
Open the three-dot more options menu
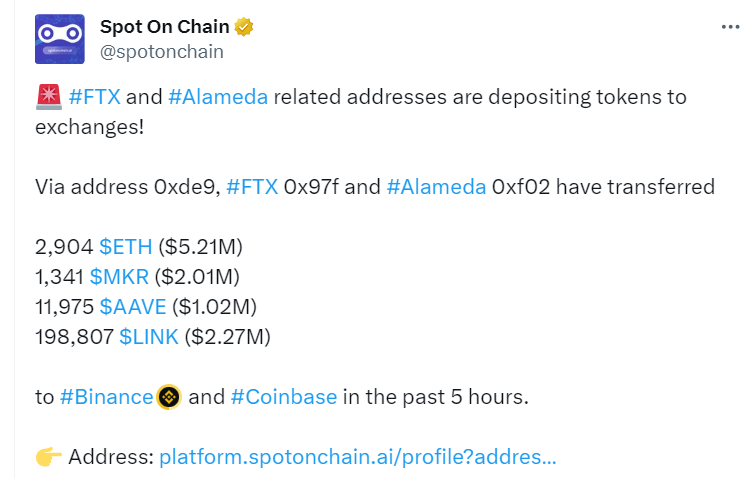click(x=730, y=27)
